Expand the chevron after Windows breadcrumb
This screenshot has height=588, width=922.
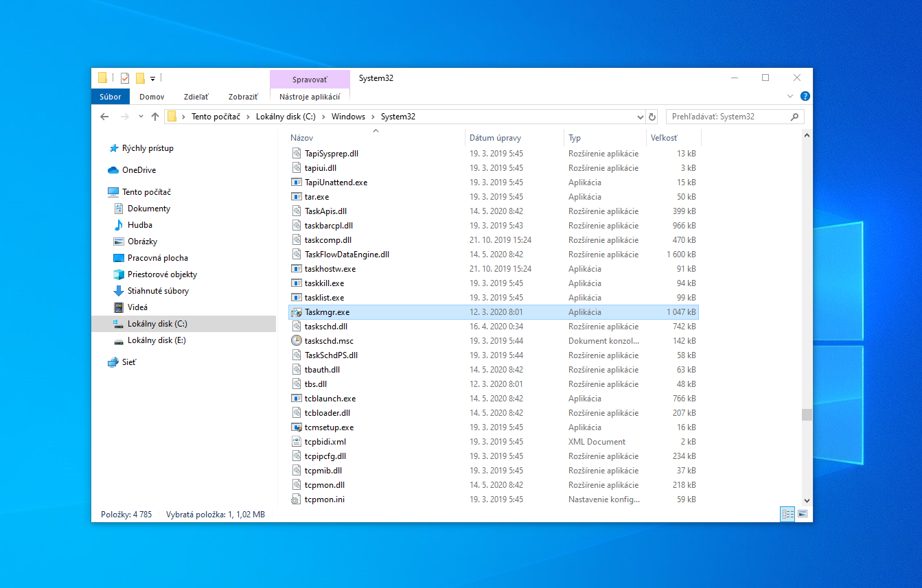click(x=373, y=117)
